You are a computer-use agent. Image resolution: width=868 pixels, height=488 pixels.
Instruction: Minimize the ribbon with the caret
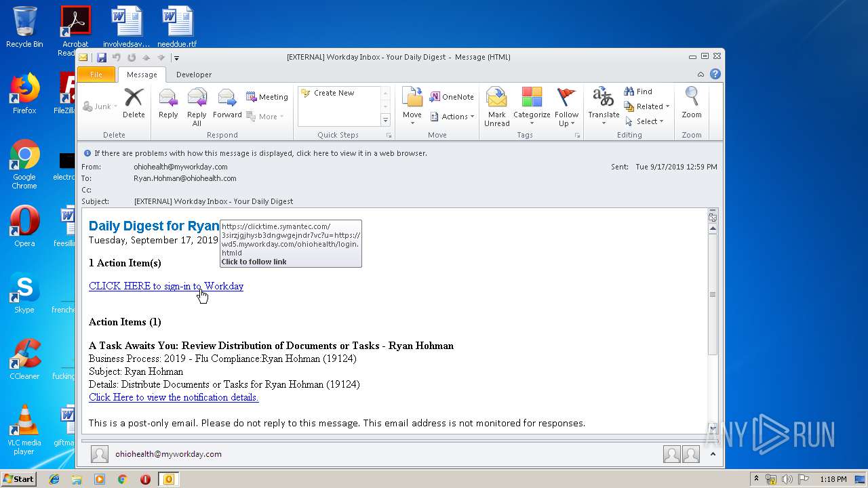coord(701,75)
